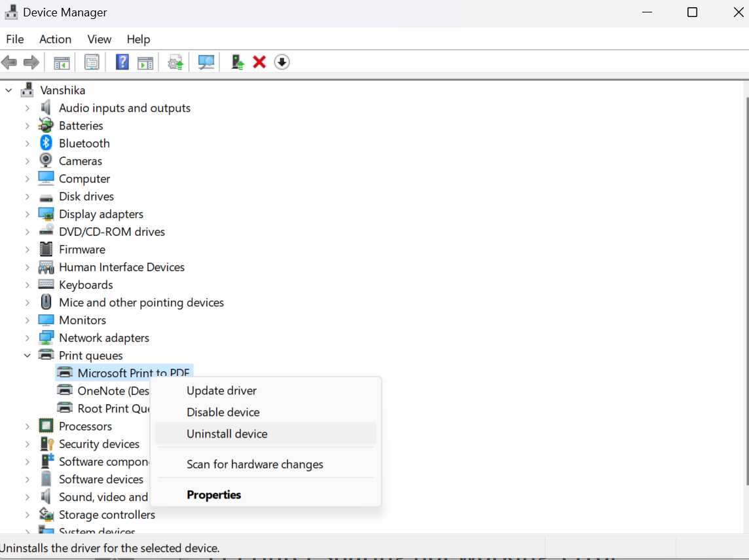
Task: Click the blue question mark Help icon
Action: tap(122, 62)
